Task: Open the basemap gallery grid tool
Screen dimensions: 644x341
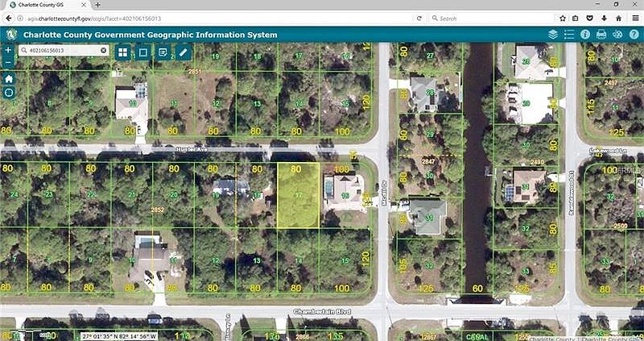Action: coord(123,52)
